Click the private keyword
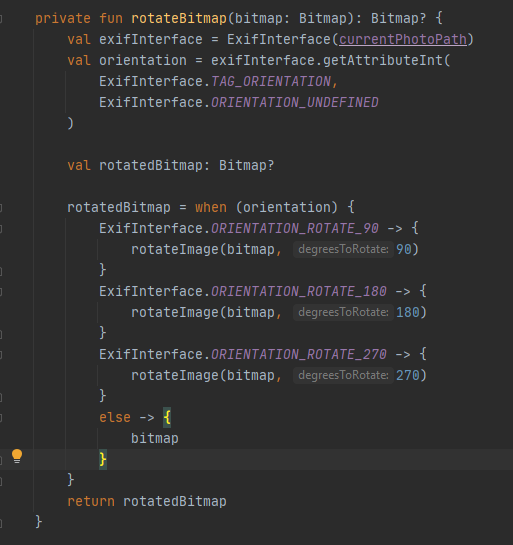This screenshot has width=513, height=545. (x=63, y=18)
